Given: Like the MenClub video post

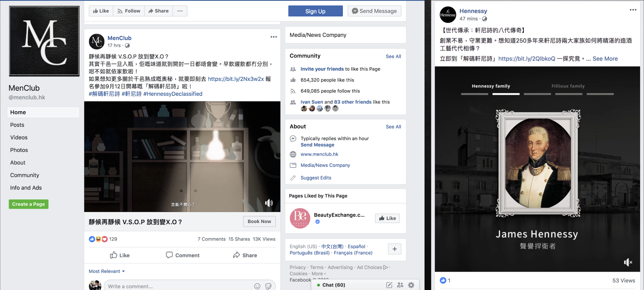Looking at the screenshot, I should click(x=120, y=255).
